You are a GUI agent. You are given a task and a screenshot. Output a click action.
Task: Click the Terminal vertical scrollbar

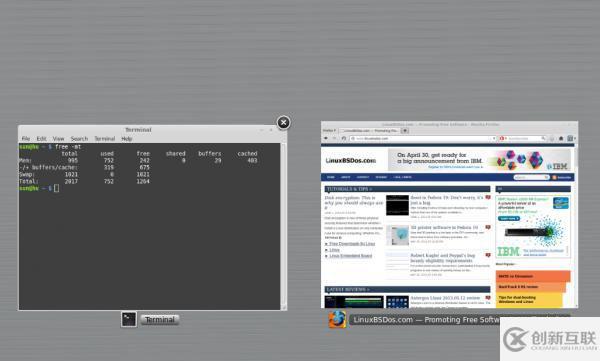tap(284, 226)
